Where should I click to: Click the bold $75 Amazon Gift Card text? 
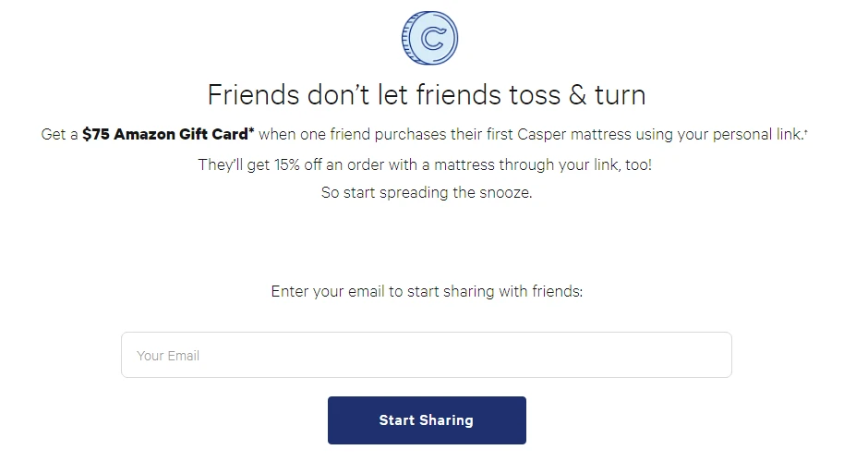(164, 134)
